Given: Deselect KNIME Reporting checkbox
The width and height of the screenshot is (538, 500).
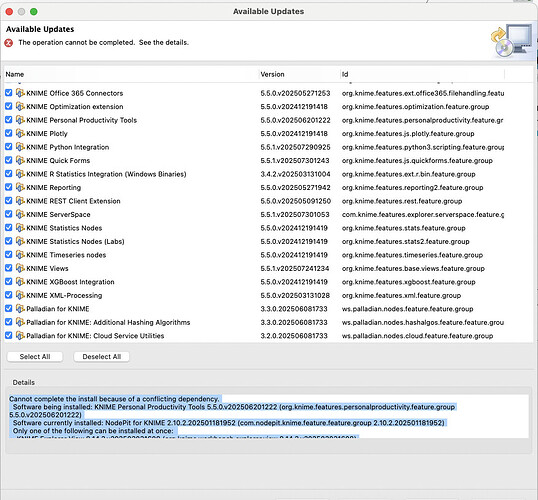Looking at the screenshot, I should pyautogui.click(x=9, y=187).
